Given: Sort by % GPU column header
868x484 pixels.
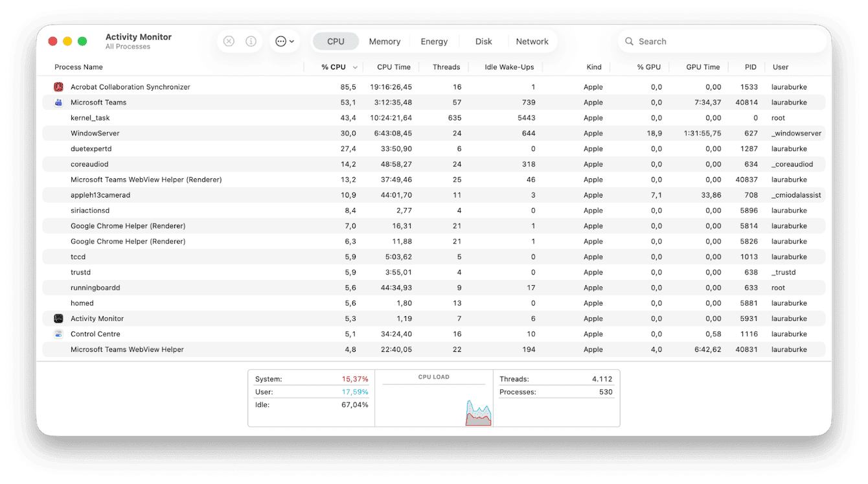Looking at the screenshot, I should (649, 67).
